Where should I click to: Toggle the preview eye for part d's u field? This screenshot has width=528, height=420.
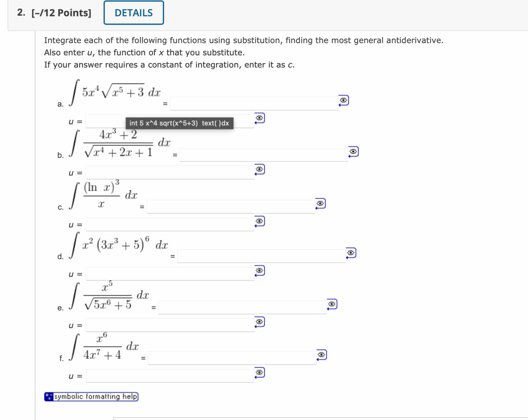click(x=259, y=270)
